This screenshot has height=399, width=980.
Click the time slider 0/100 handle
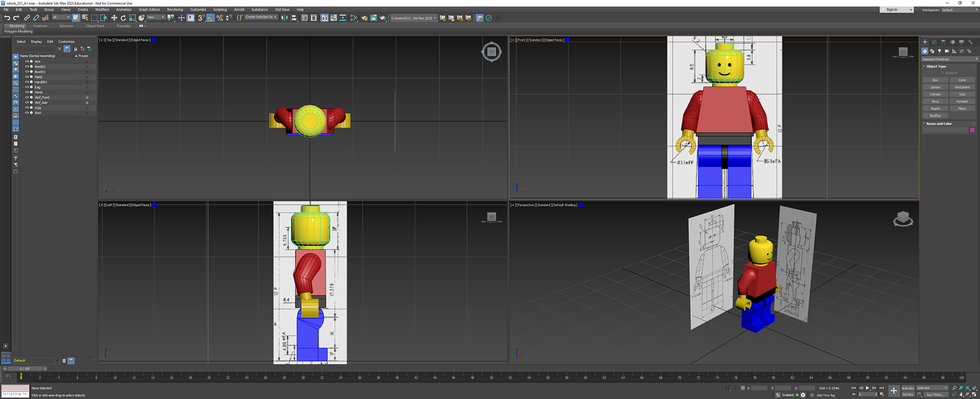[x=24, y=368]
